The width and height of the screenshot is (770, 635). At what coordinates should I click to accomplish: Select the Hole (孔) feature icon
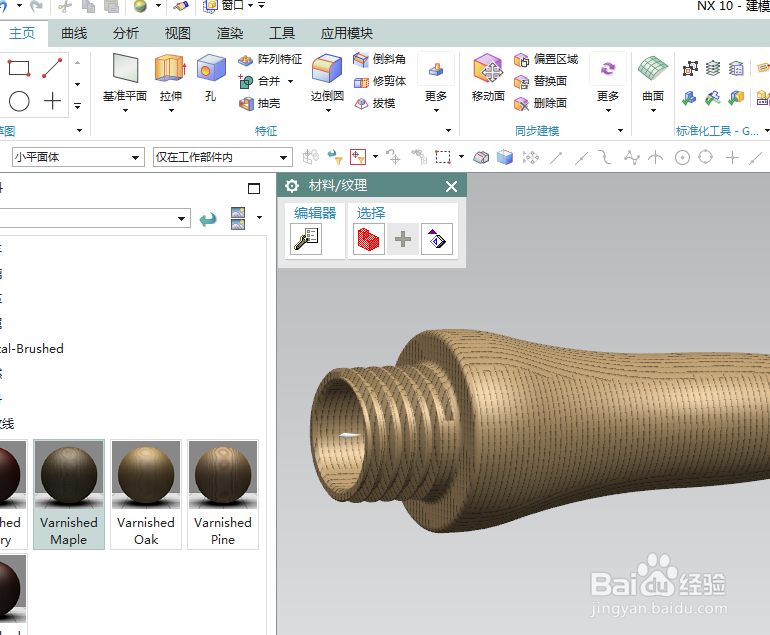pos(211,68)
